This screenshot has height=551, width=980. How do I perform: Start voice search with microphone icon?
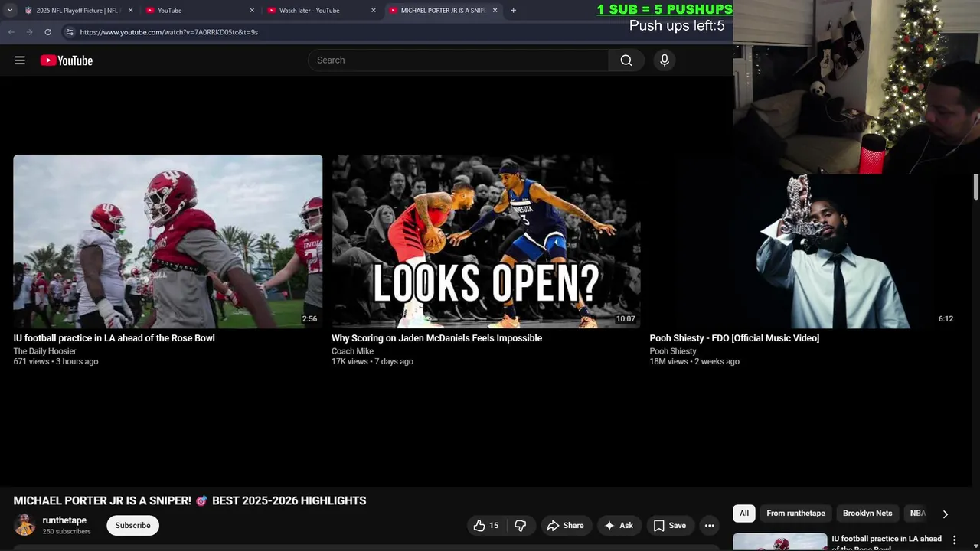[665, 60]
